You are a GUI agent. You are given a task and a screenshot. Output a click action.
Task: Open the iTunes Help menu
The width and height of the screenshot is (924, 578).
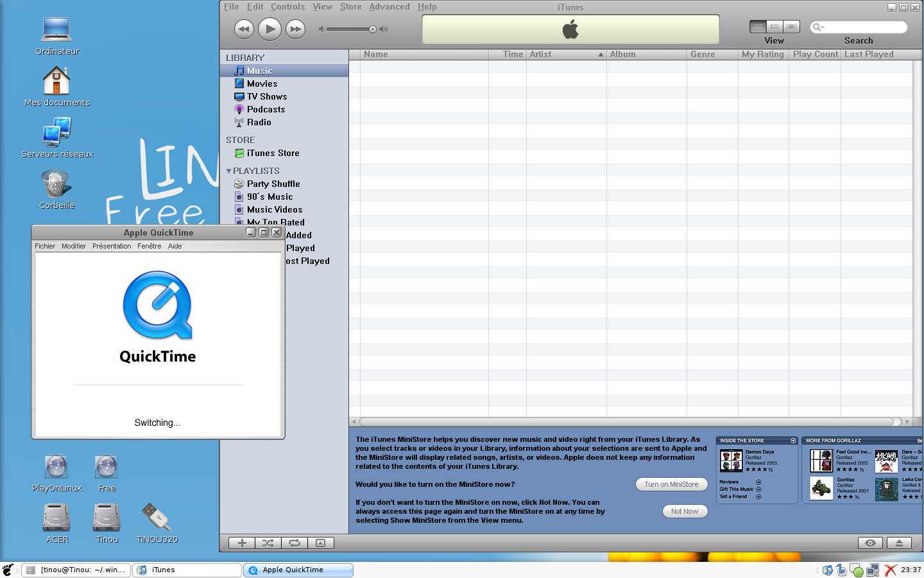pyautogui.click(x=427, y=6)
